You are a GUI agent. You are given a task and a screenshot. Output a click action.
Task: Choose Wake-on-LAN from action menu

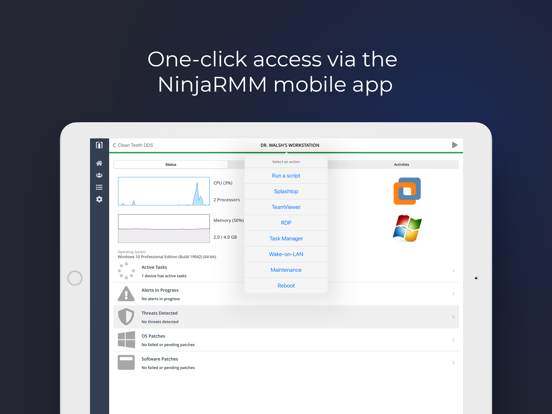(x=286, y=254)
